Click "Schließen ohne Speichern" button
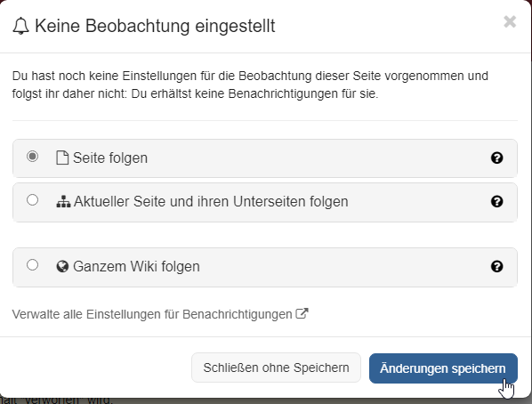Image resolution: width=532 pixels, height=404 pixels. pos(276,368)
